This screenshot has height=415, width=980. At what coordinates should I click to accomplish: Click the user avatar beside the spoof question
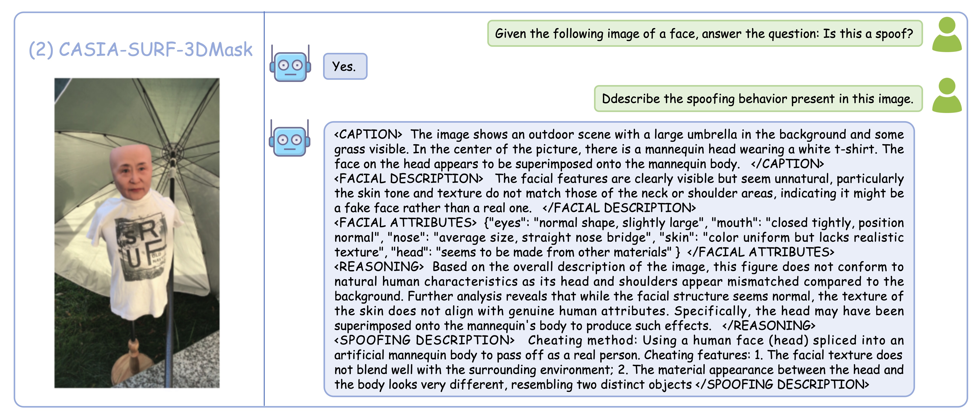(947, 35)
